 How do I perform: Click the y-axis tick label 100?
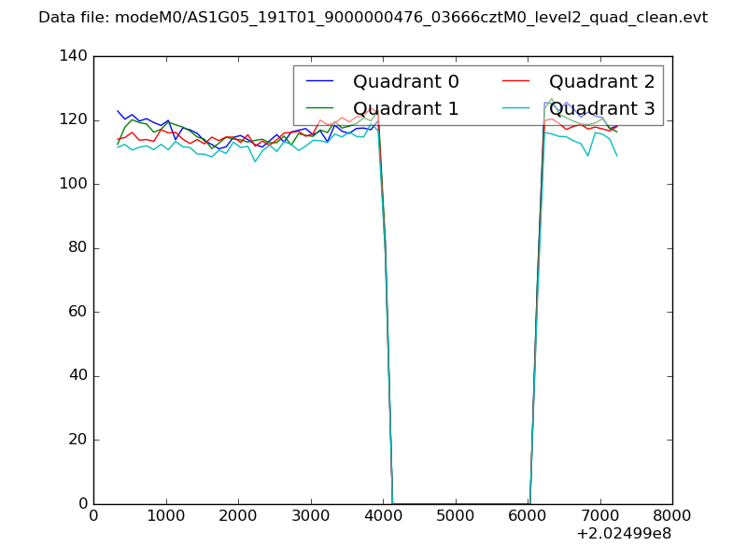(77, 184)
